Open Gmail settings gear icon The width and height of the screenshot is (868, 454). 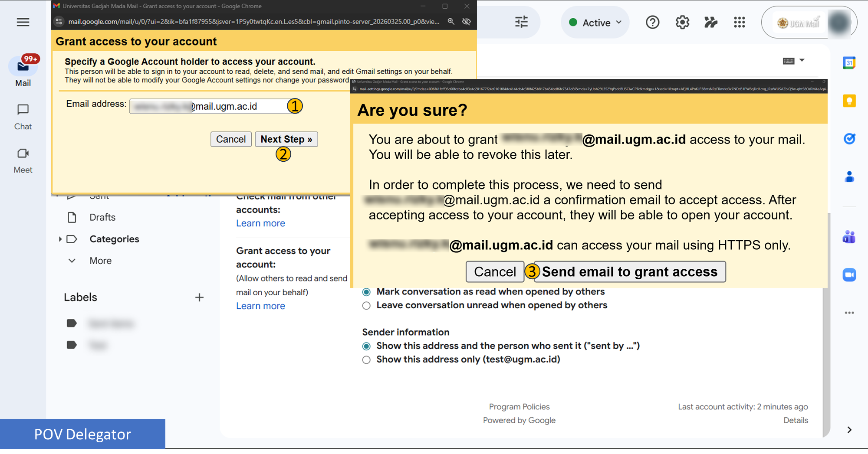682,23
